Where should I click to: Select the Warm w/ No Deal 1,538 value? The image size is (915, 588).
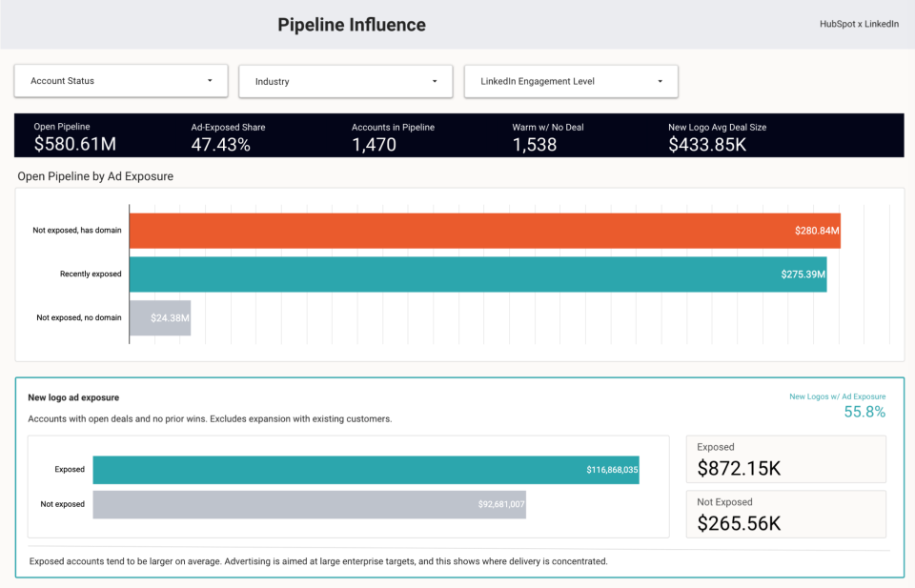click(x=535, y=145)
